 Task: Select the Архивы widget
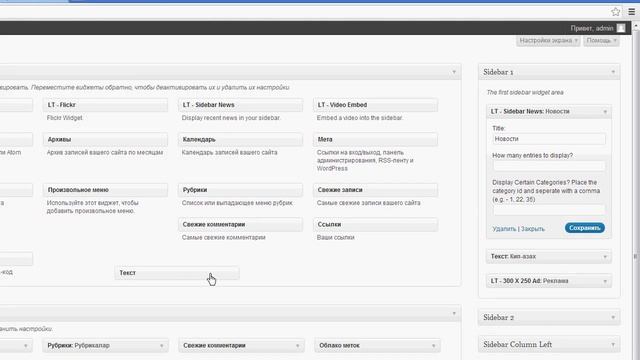pos(105,140)
